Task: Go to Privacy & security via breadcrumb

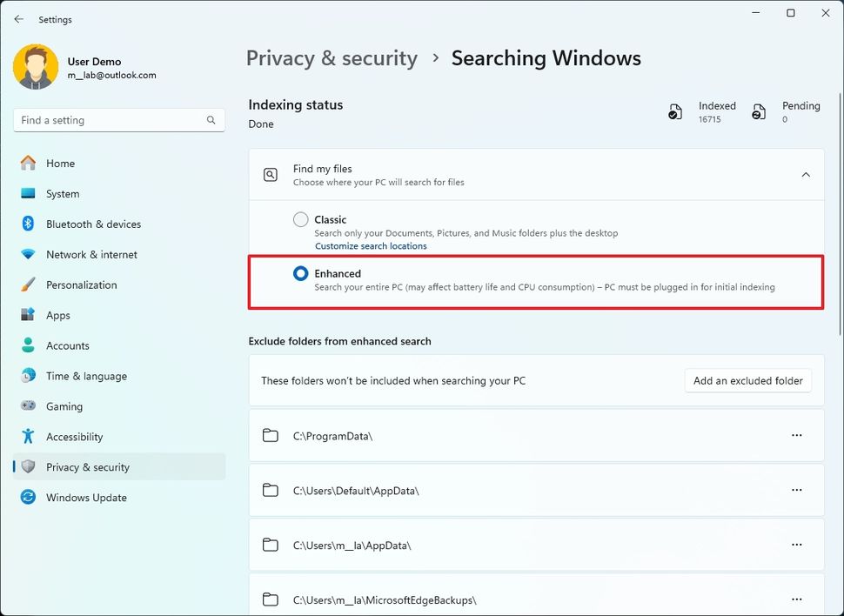Action: point(332,57)
